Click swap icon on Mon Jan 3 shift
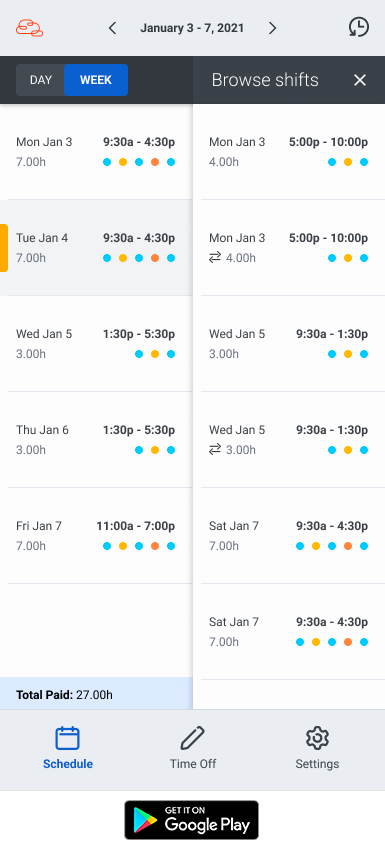Image resolution: width=385 pixels, height=850 pixels. coord(215,258)
